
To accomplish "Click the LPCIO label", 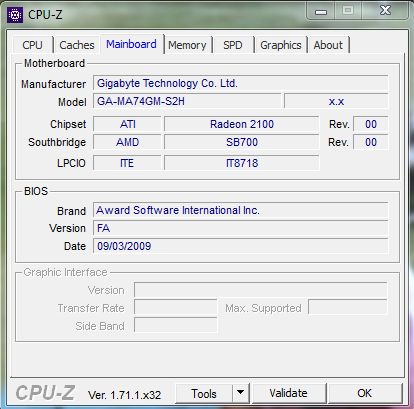I will point(71,163).
